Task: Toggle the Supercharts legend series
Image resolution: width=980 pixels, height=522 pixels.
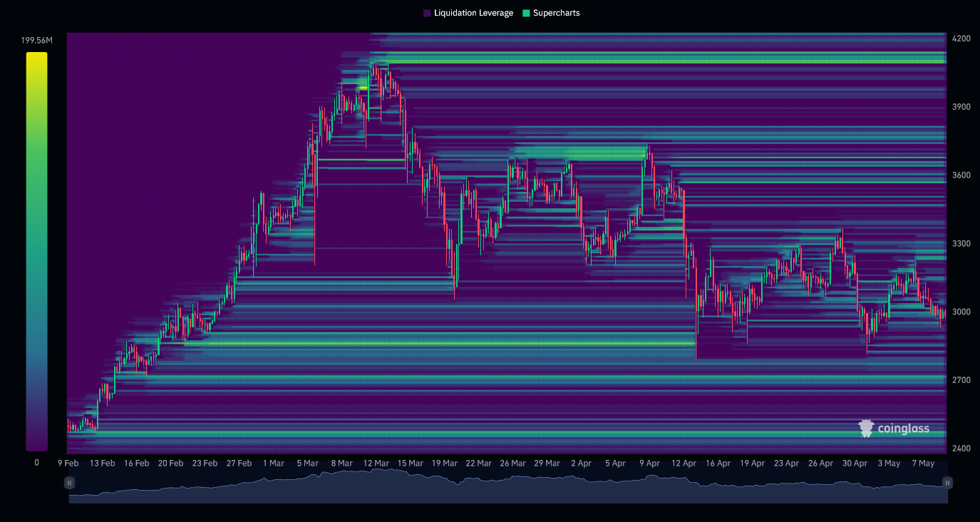Action: tap(556, 13)
